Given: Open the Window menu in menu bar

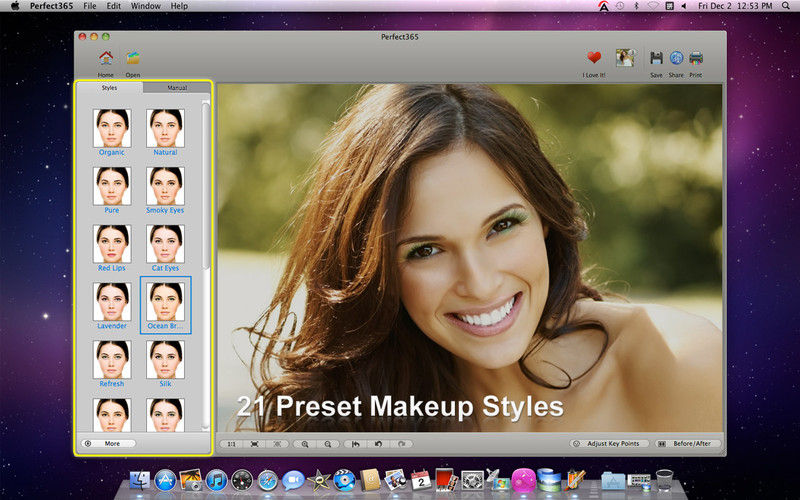Looking at the screenshot, I should pos(146,6).
